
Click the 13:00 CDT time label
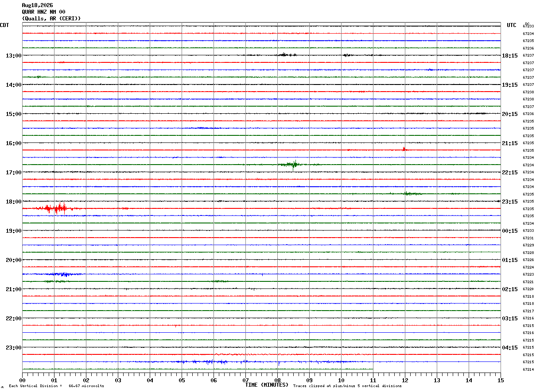point(14,55)
